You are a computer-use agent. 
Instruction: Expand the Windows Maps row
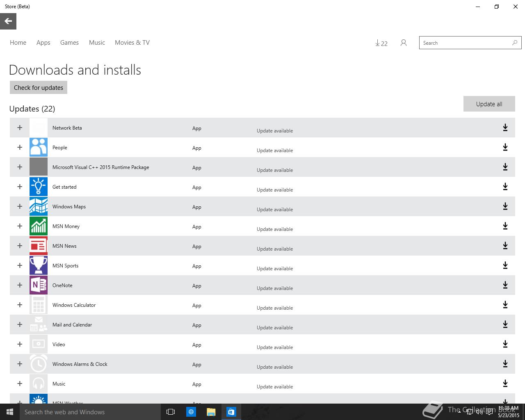pyautogui.click(x=20, y=206)
